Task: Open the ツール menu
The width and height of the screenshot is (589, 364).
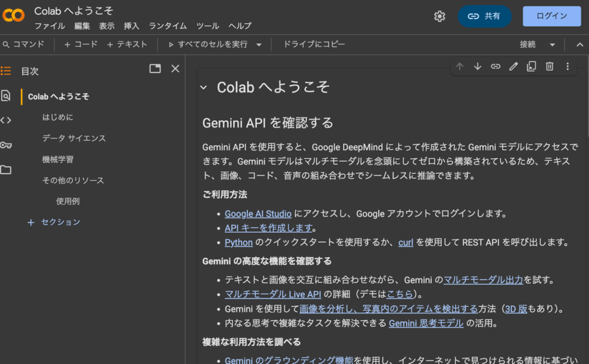Action: (207, 26)
